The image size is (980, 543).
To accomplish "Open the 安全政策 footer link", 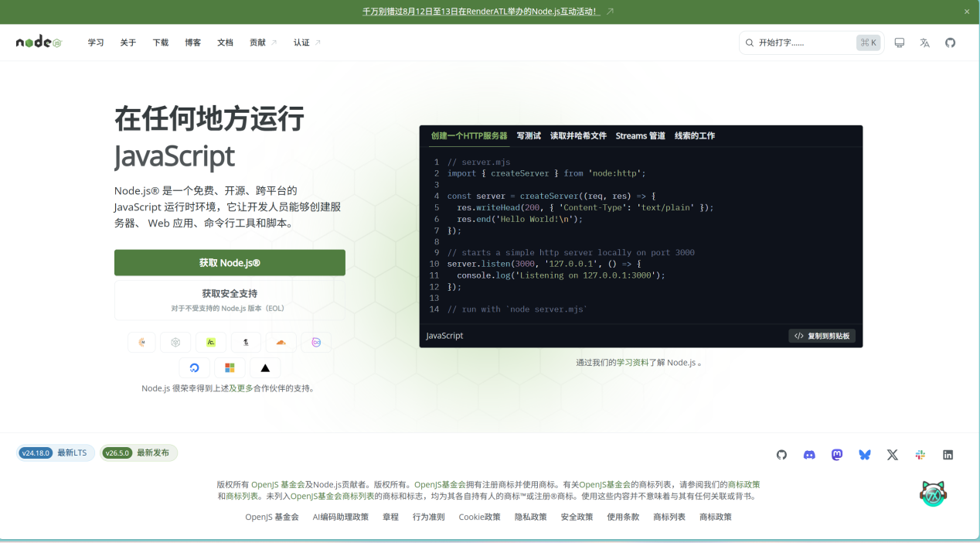I will coord(577,517).
